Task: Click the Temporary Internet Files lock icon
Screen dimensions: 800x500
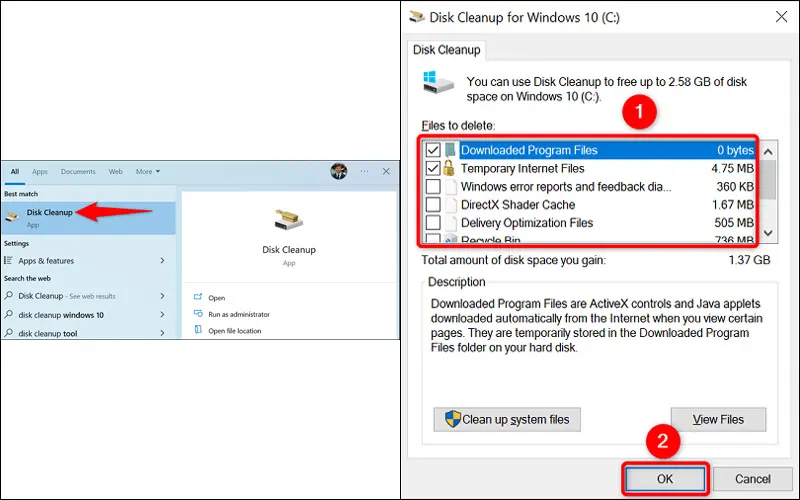Action: [449, 168]
